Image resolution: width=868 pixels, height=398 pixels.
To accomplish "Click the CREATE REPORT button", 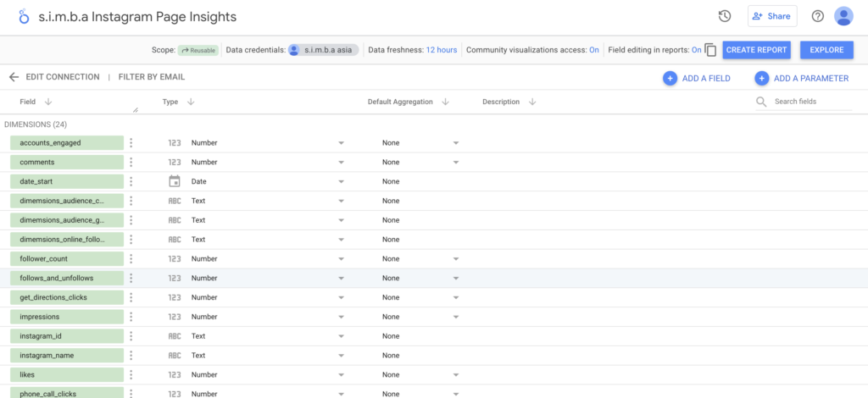I will 757,50.
